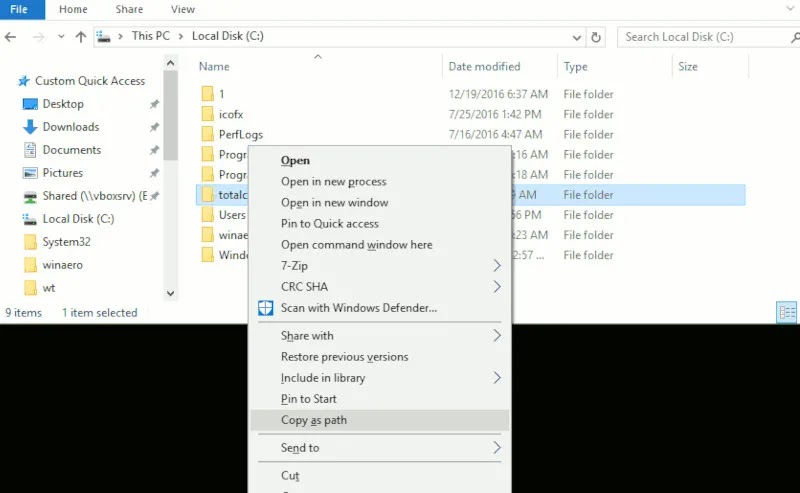The image size is (800, 493).
Task: Choose Open command window here
Action: click(x=380, y=244)
